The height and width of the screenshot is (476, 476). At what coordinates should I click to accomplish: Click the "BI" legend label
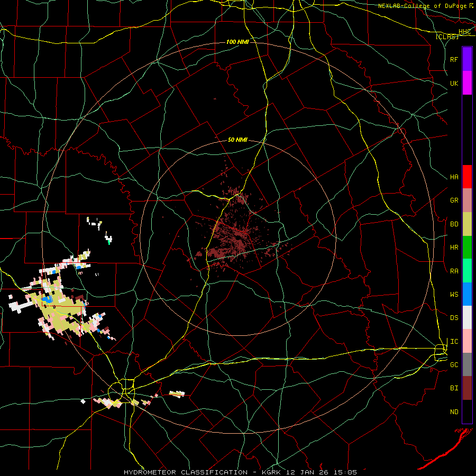[454, 388]
